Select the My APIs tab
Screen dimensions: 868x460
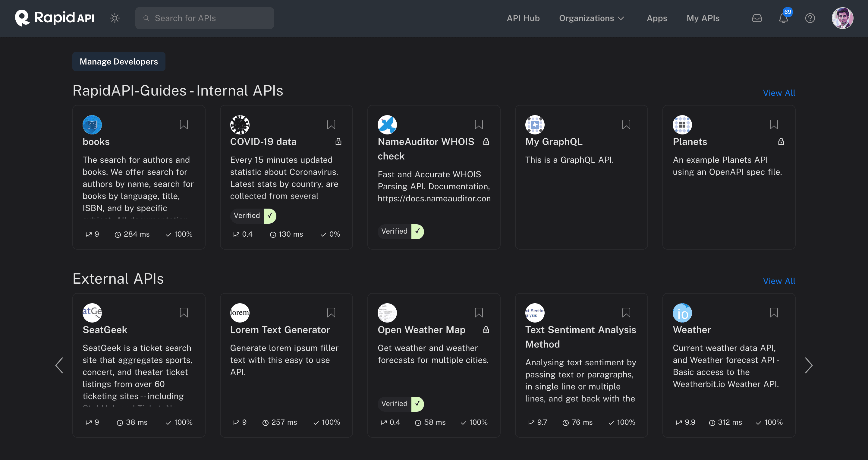tap(703, 17)
